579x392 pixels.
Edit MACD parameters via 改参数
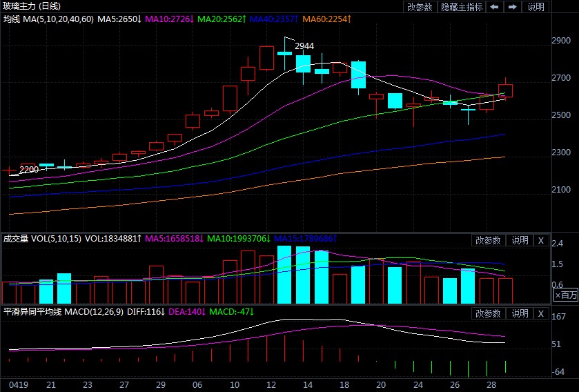pyautogui.click(x=489, y=313)
